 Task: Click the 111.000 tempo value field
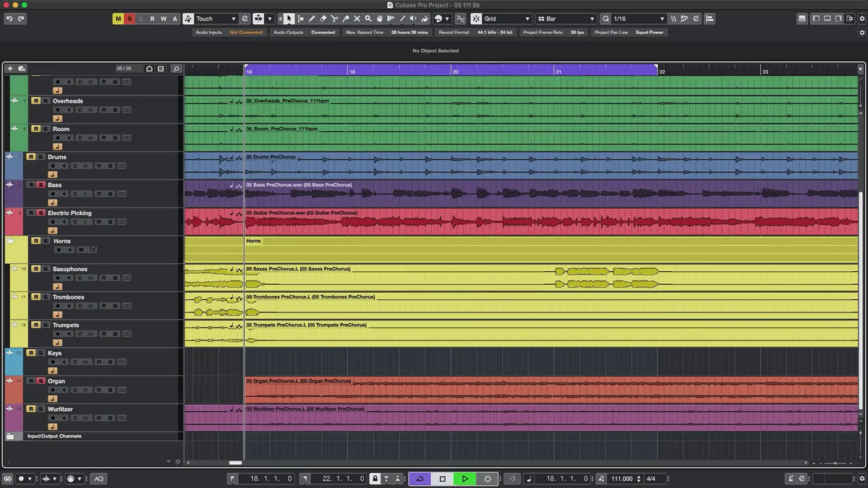point(621,479)
